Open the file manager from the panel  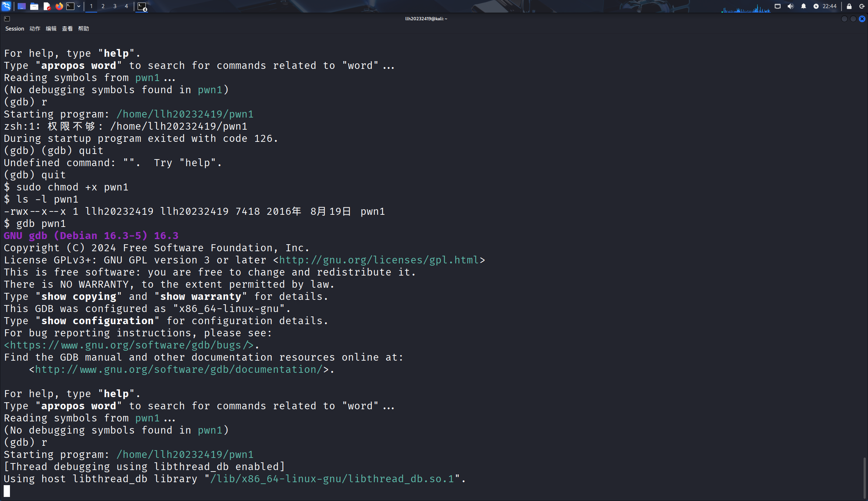click(x=34, y=6)
